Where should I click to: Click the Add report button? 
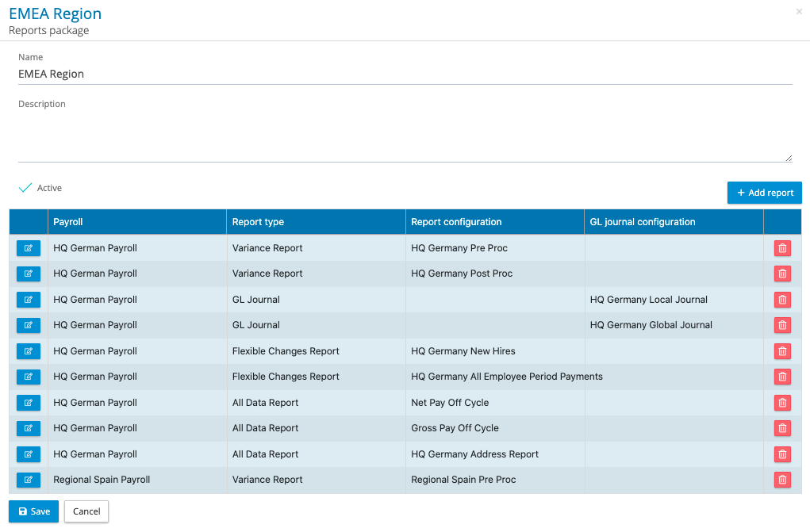764,193
